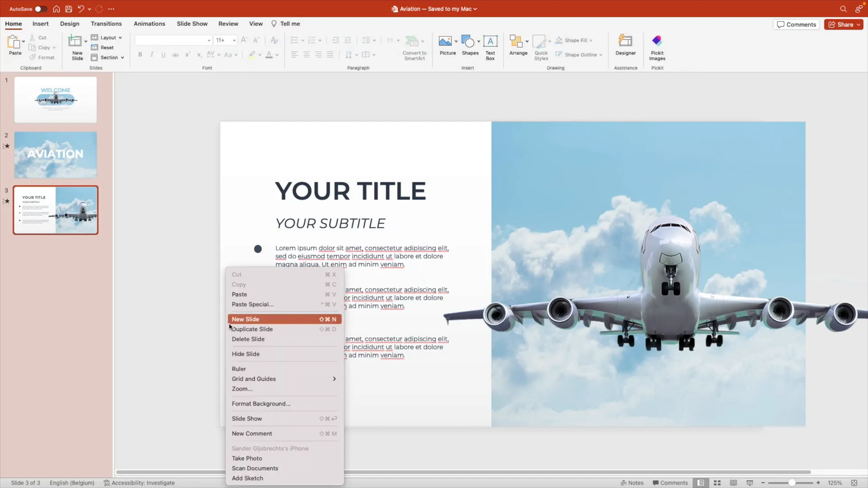Viewport: 868px width, 488px height.
Task: Click Fit slide to window icon
Action: [x=854, y=483]
